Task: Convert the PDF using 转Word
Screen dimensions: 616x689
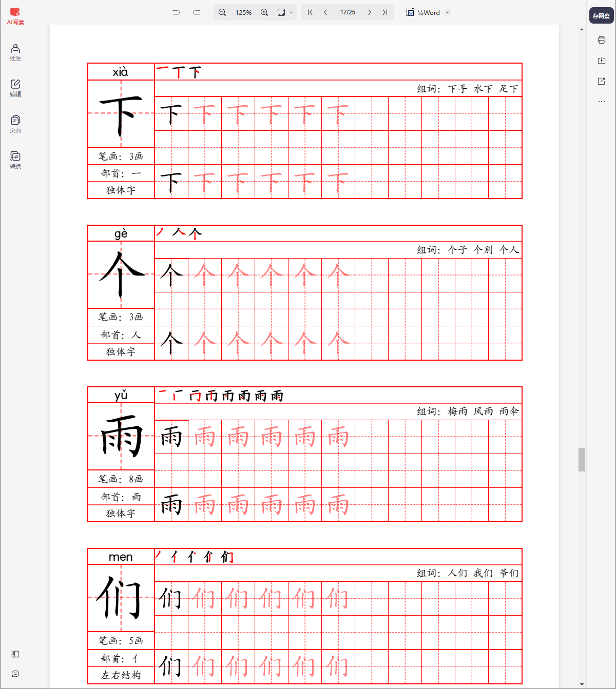Action: pyautogui.click(x=425, y=12)
